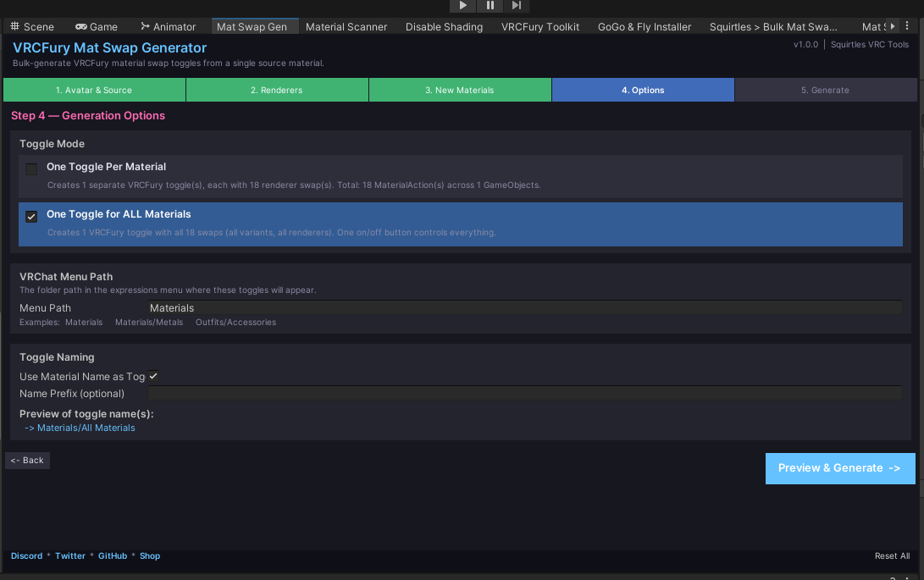This screenshot has width=924, height=580.
Task: Open the Twitter link
Action: tap(70, 555)
